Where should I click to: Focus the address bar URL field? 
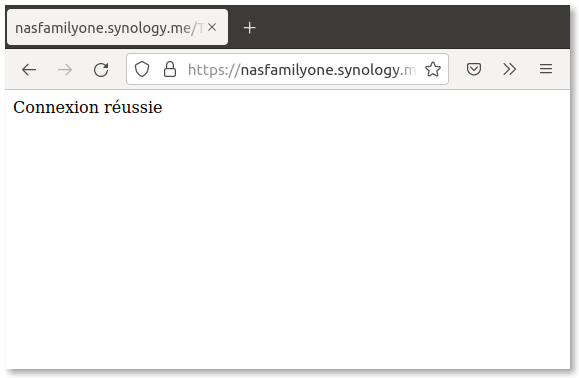302,69
